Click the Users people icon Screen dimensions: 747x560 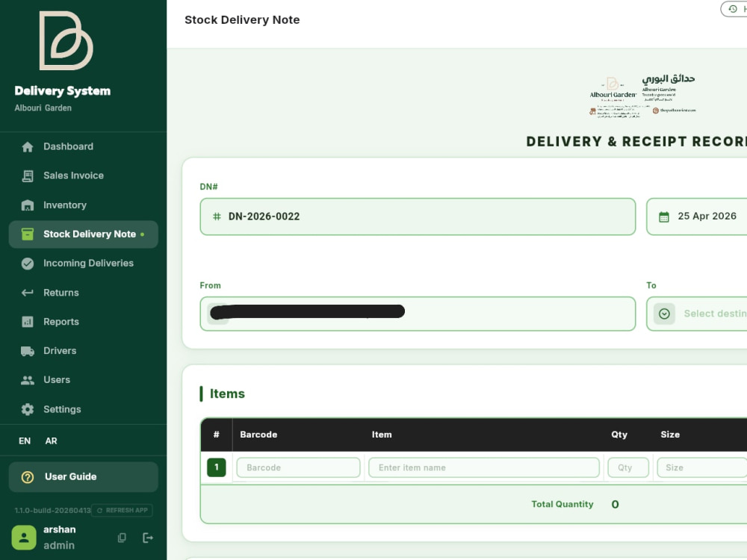click(28, 380)
